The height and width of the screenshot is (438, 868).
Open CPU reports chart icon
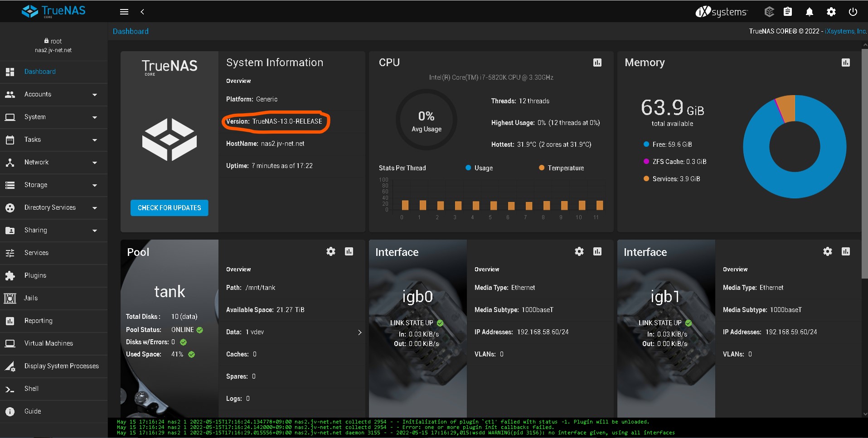tap(597, 63)
